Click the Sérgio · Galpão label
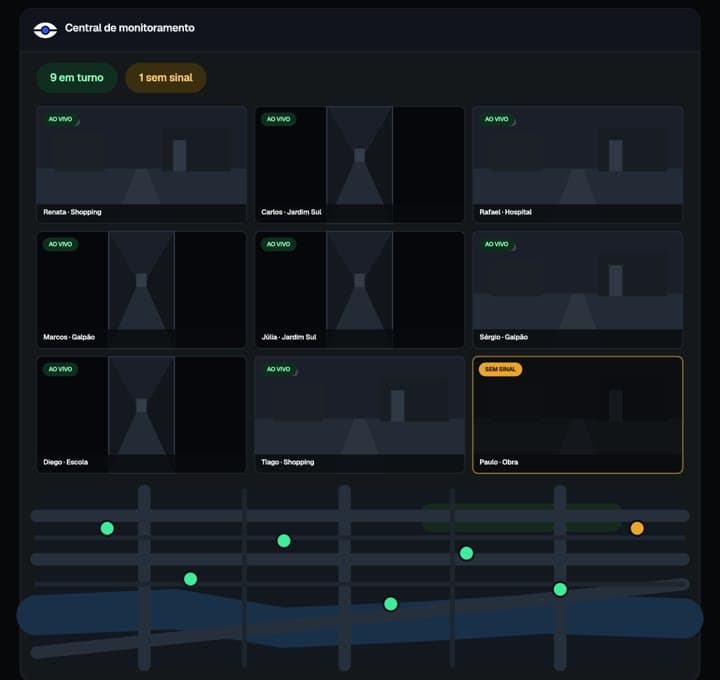 pyautogui.click(x=504, y=337)
